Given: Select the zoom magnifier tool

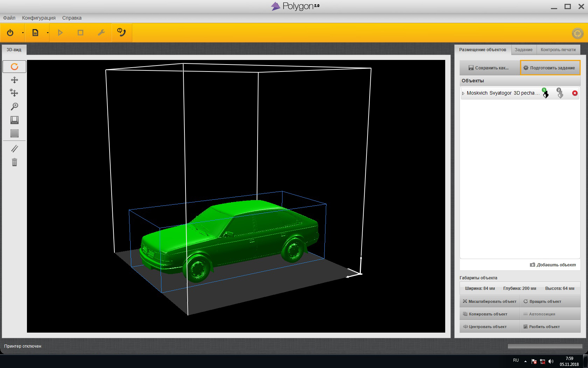Looking at the screenshot, I should coord(14,106).
